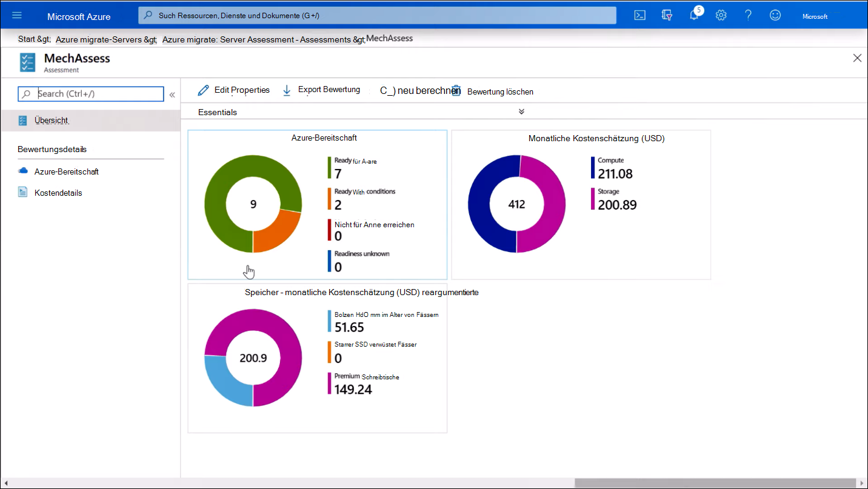Click the Azure-Bereitschaft cloud icon
The height and width of the screenshot is (489, 868).
tap(23, 171)
